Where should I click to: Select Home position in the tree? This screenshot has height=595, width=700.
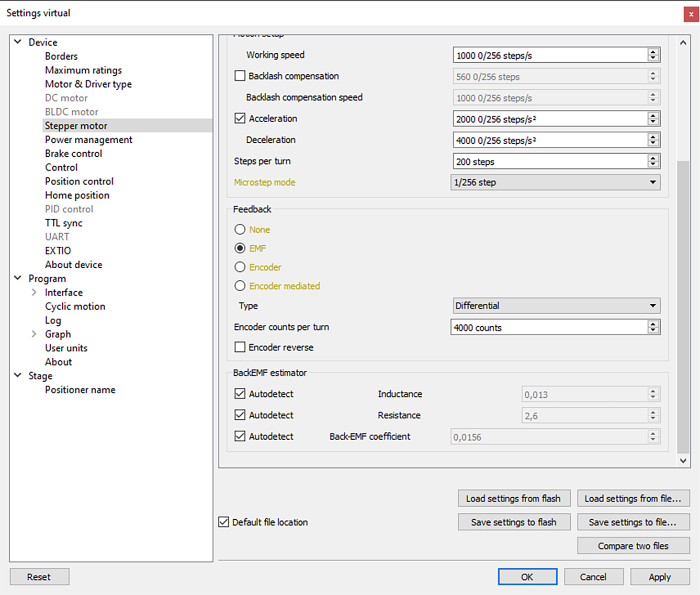tap(77, 195)
